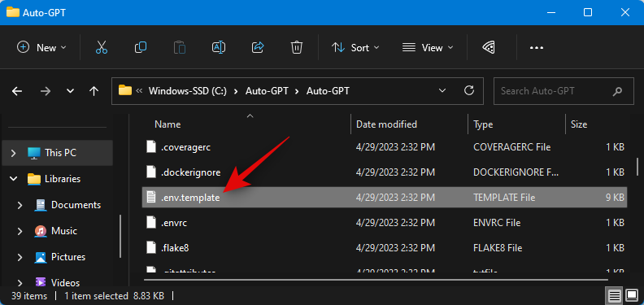Select the .flake8 file name
644x305 pixels.
point(175,248)
